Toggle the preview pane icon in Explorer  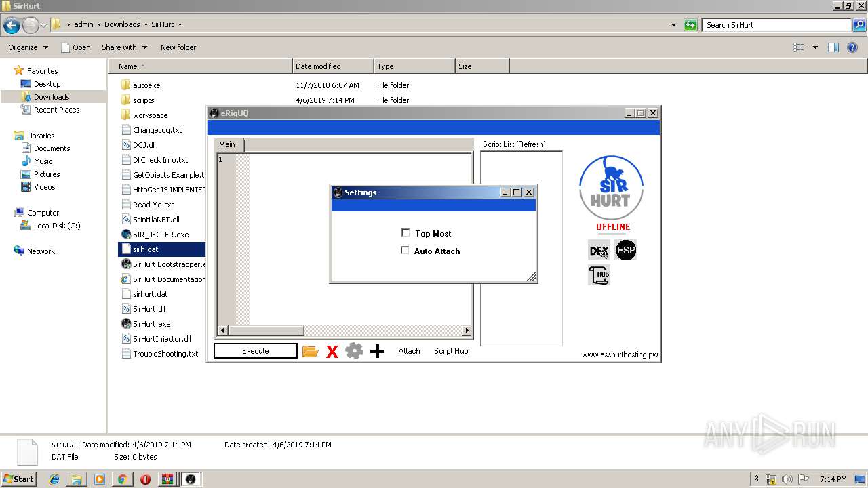pos(833,47)
